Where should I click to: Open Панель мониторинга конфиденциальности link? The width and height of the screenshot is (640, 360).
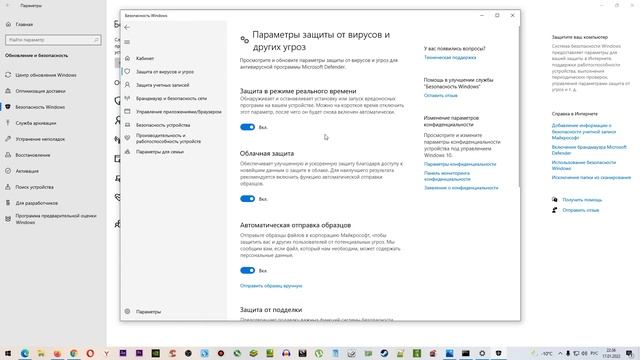point(447,176)
